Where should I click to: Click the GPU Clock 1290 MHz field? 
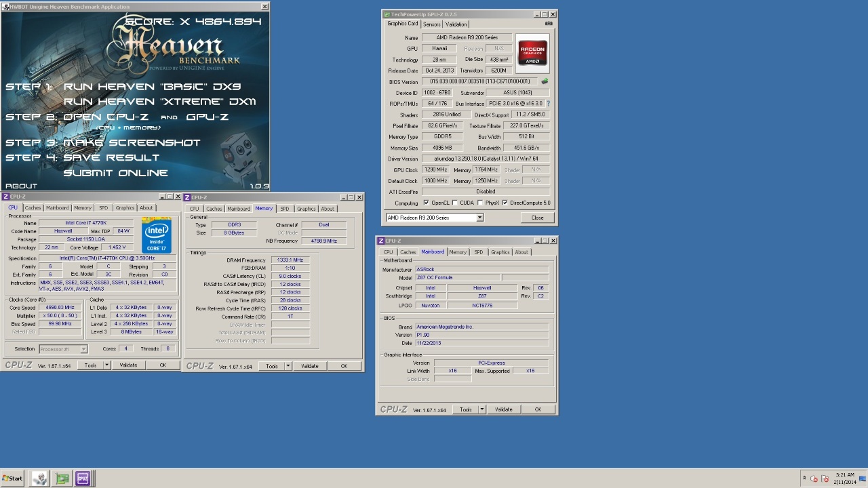[x=435, y=170]
